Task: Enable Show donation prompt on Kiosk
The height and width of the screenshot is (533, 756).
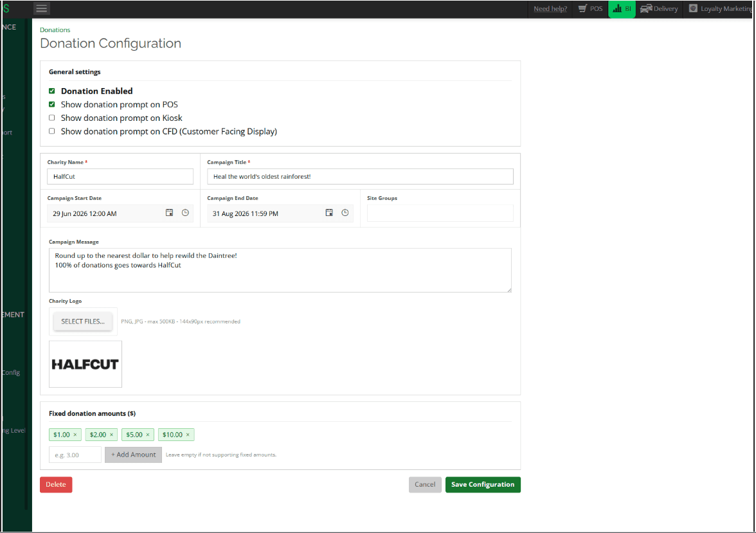Action: 52,118
